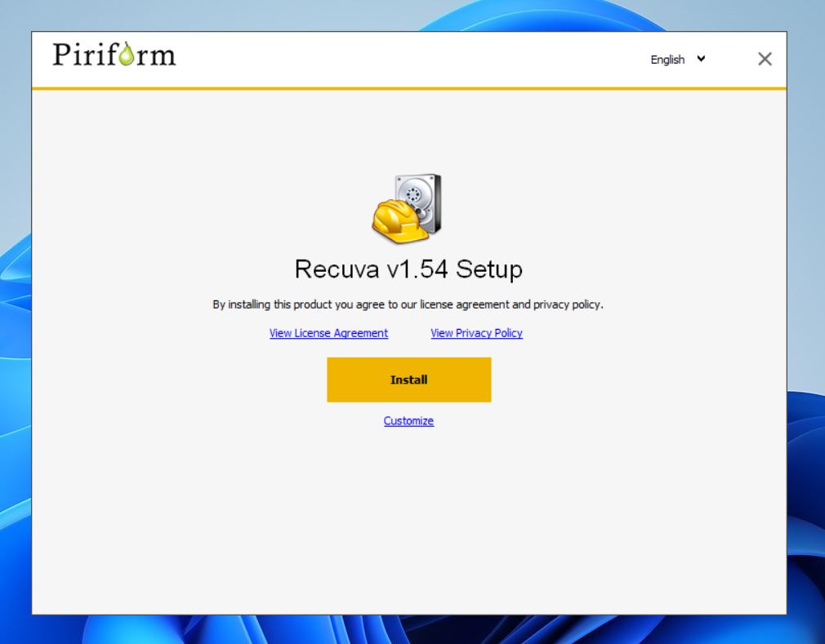Close the Recuva setup window
This screenshot has height=644, width=825.
tap(765, 59)
